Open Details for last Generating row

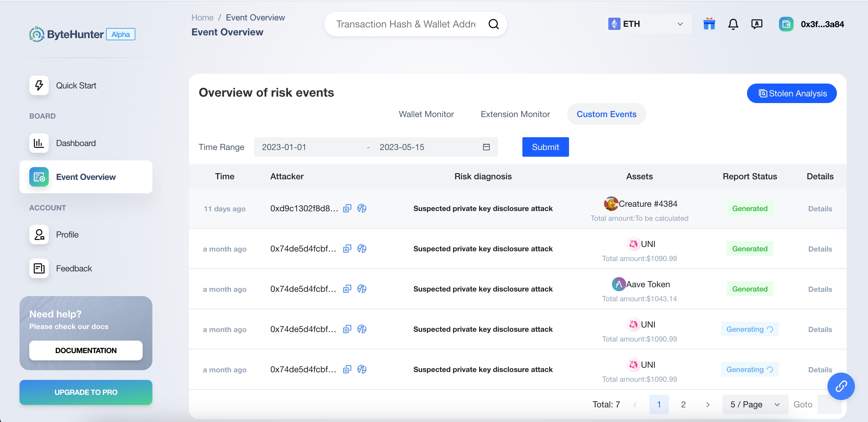820,370
